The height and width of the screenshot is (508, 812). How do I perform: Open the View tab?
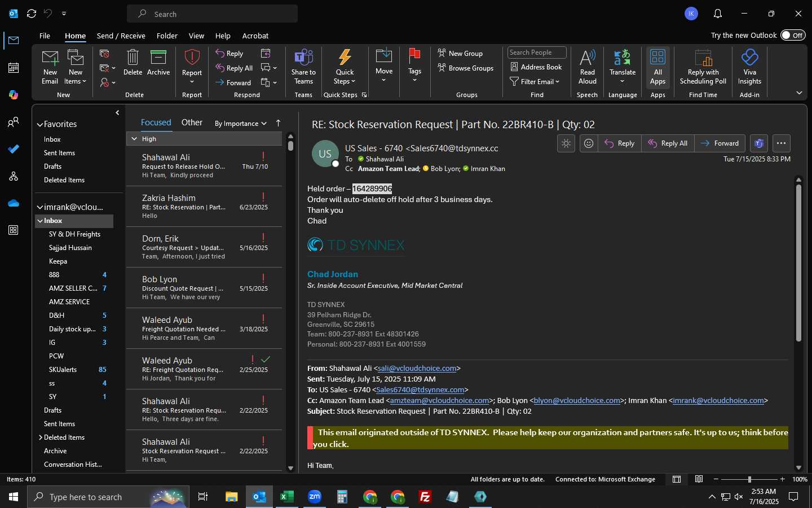pyautogui.click(x=196, y=36)
